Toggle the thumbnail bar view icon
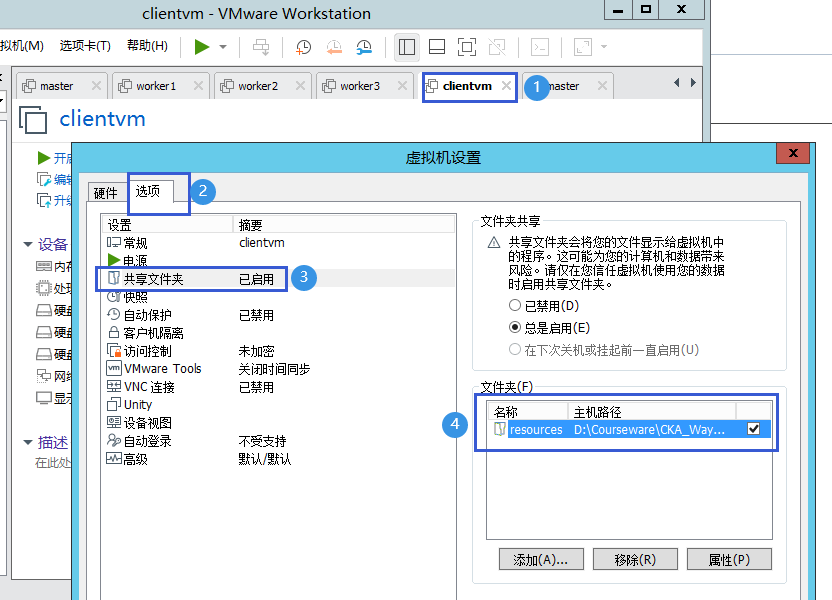This screenshot has width=832, height=600. [437, 47]
